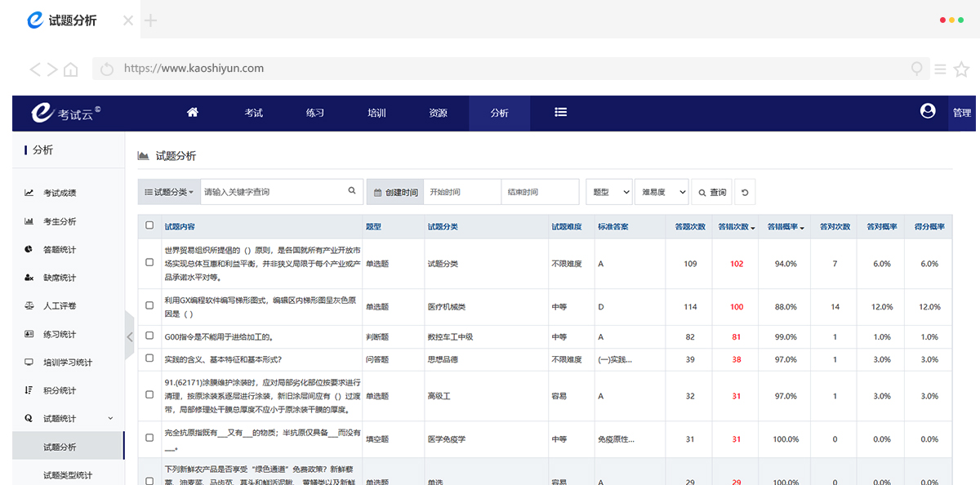The width and height of the screenshot is (980, 485).
Task: Click the browser forward arrow
Action: [52, 69]
